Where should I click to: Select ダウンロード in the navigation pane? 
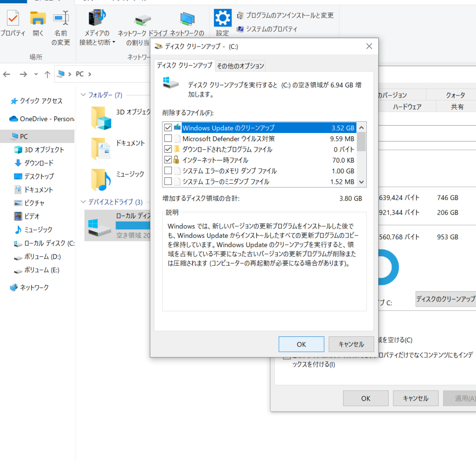coord(39,163)
